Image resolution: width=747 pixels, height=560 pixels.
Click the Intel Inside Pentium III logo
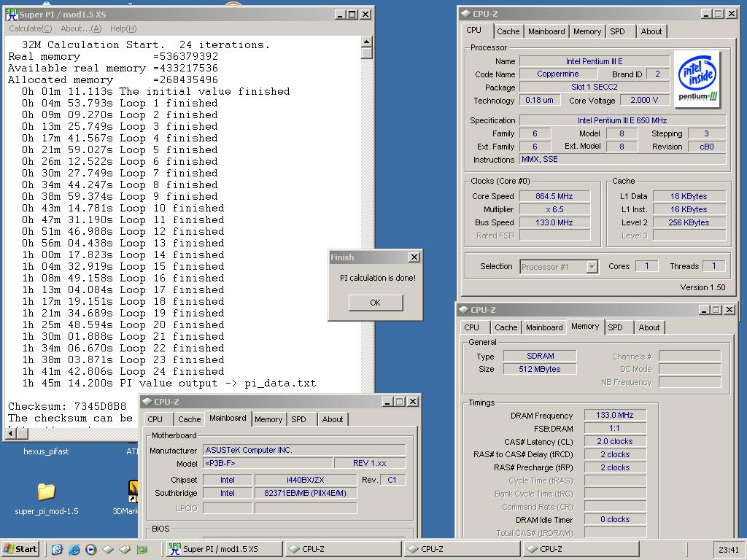tap(697, 79)
